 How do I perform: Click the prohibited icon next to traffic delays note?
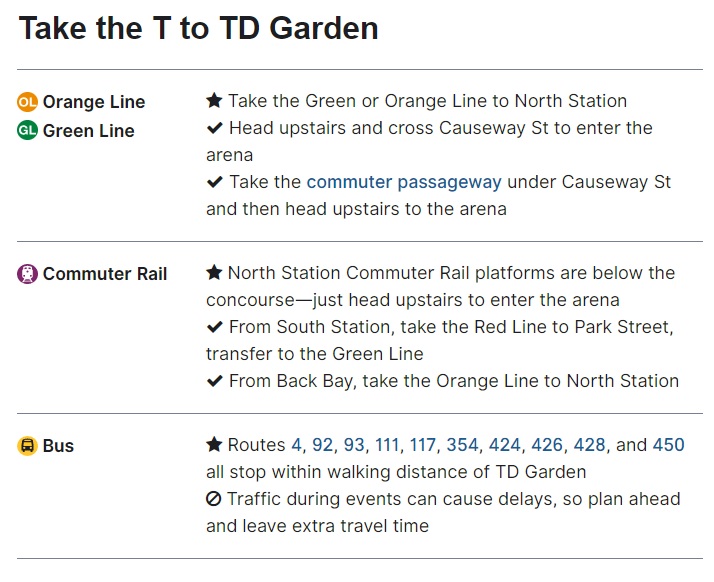click(214, 499)
